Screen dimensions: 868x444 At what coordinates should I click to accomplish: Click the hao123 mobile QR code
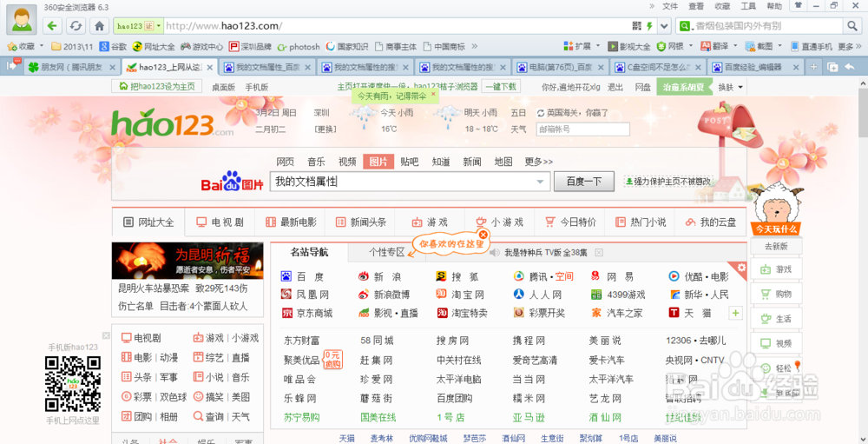tap(73, 383)
